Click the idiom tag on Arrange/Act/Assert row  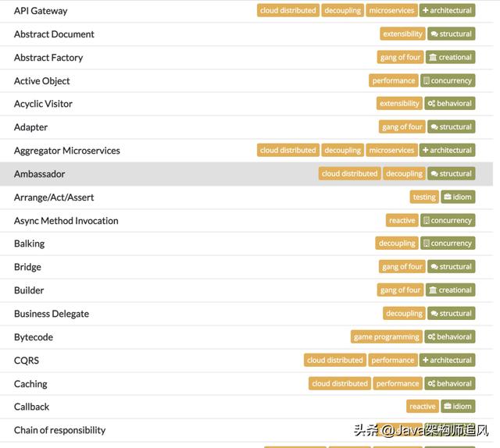pos(458,197)
